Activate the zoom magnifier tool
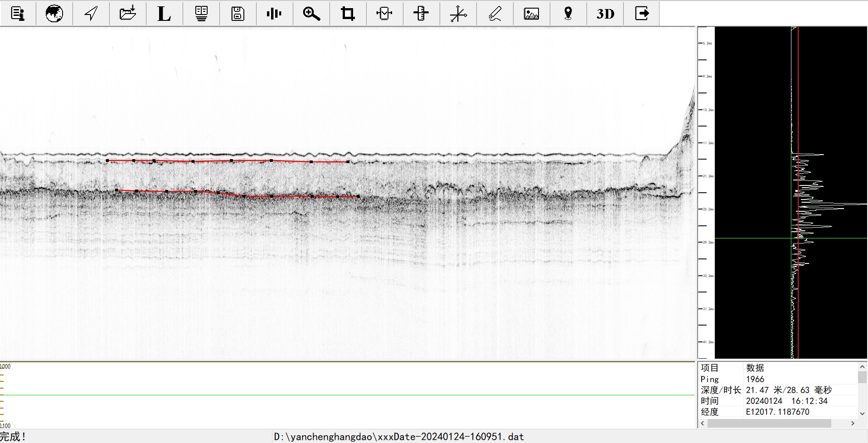Screen dimensions: 868x443 click(x=311, y=14)
